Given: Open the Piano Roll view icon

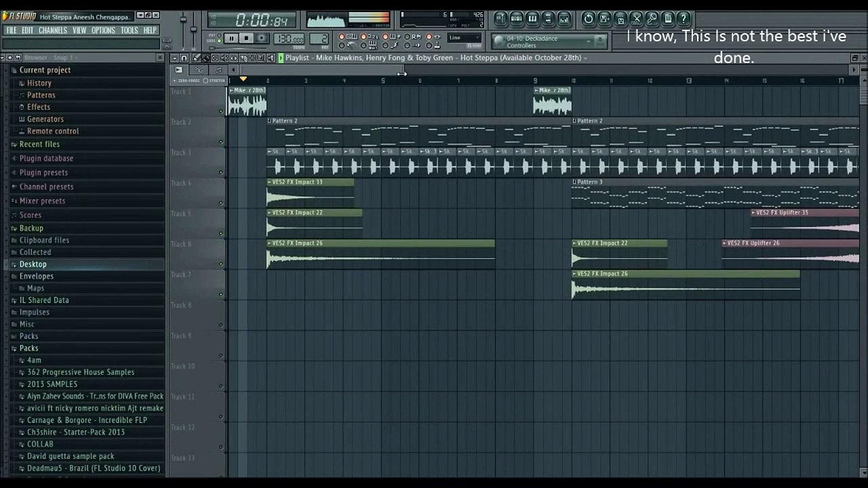Looking at the screenshot, I should point(532,19).
